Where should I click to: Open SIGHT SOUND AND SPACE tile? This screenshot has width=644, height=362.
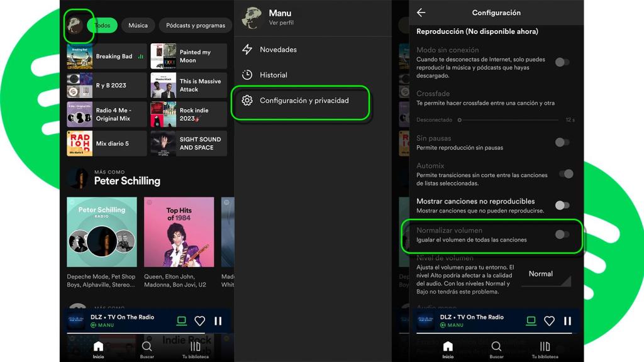(189, 144)
